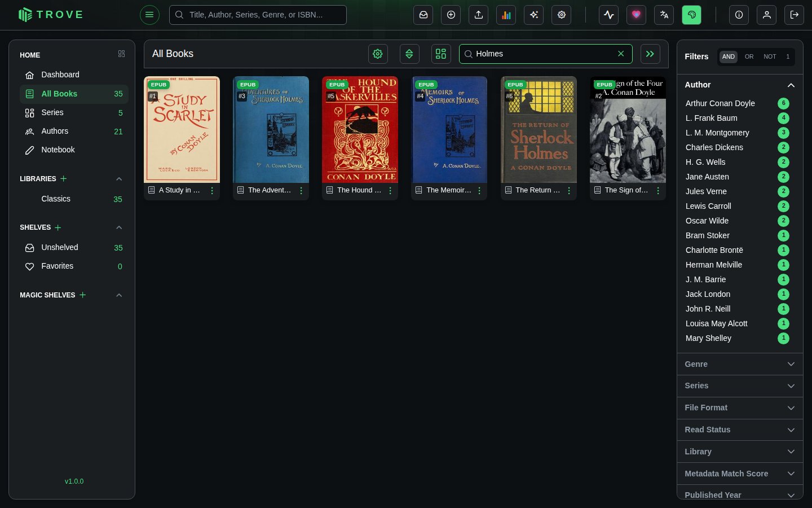Screen dimensions: 812x508
Task: Select the OR filter mode
Action: pyautogui.click(x=749, y=56)
